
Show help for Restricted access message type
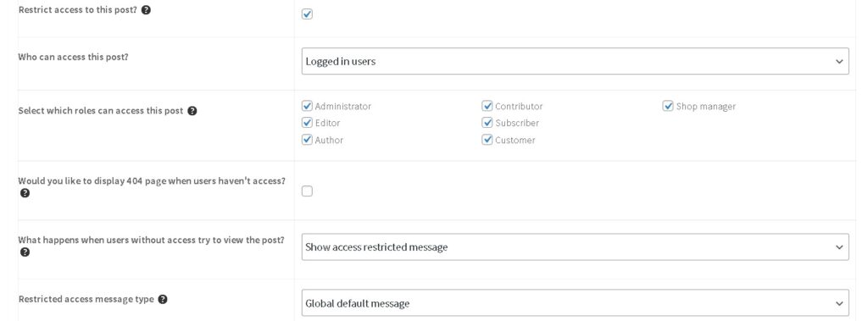(163, 300)
